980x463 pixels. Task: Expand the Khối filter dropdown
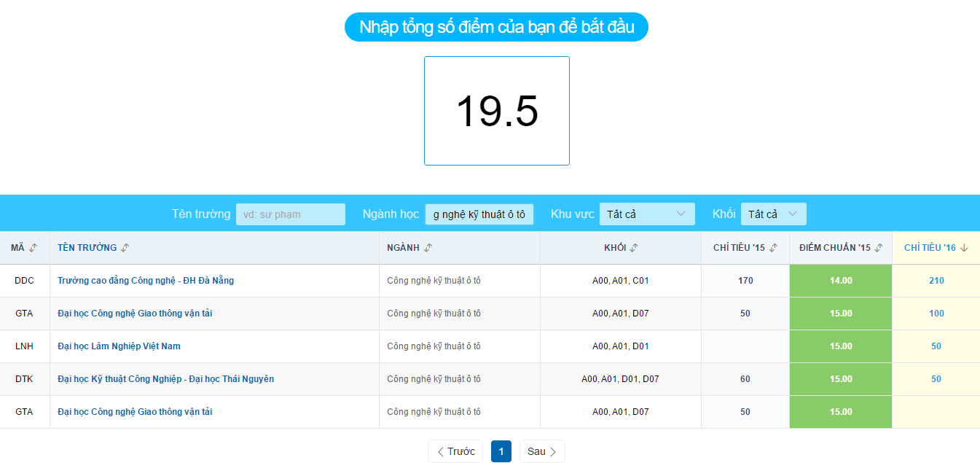point(773,214)
